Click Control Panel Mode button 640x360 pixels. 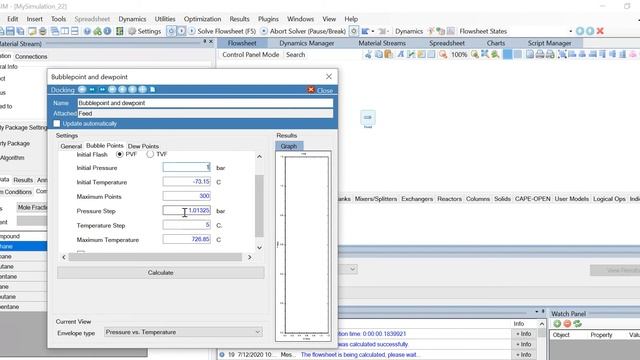[x=251, y=54]
